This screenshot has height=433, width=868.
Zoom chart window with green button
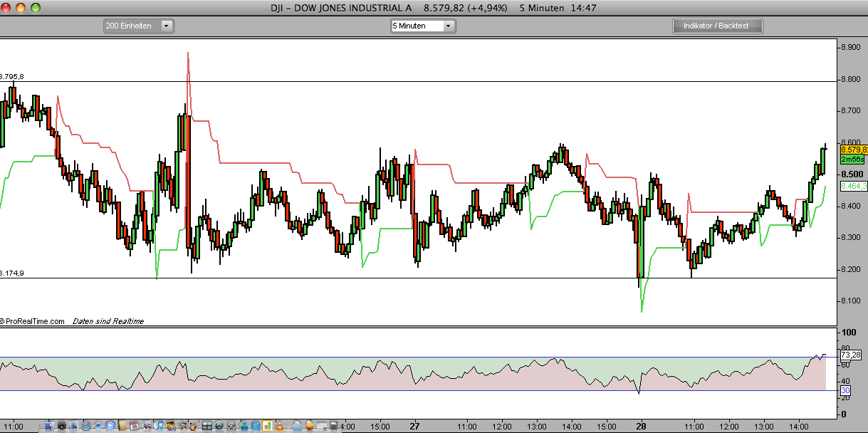point(36,9)
